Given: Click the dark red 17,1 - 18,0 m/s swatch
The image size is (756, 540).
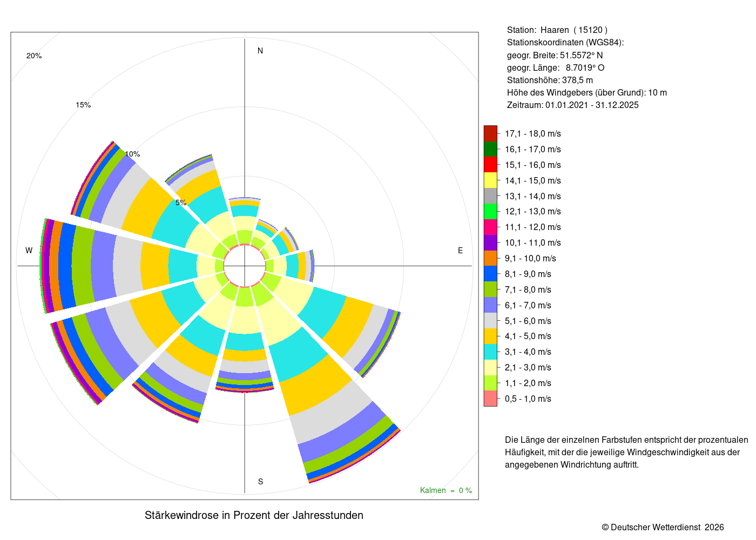Looking at the screenshot, I should click(490, 133).
